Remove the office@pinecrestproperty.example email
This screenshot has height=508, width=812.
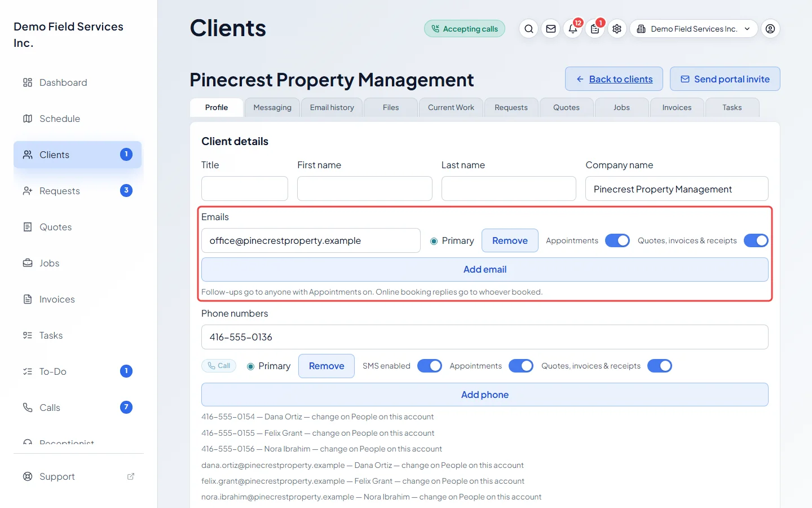[510, 240]
